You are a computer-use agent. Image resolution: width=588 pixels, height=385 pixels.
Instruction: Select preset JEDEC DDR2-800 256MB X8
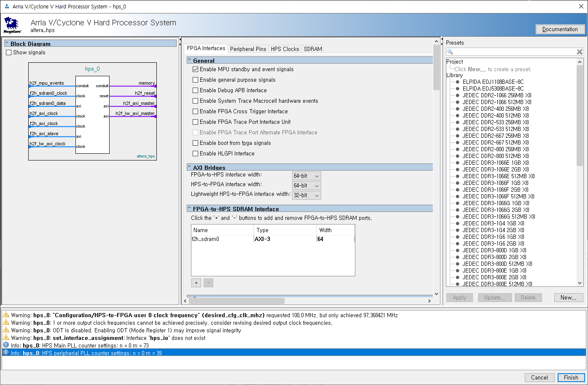495,149
